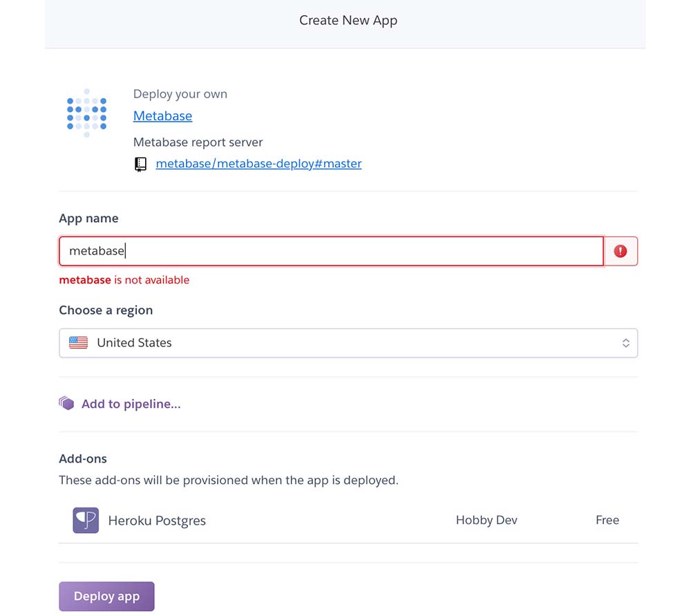Image resolution: width=691 pixels, height=616 pixels.
Task: Open the Choose a region dropdown
Action: [x=348, y=343]
